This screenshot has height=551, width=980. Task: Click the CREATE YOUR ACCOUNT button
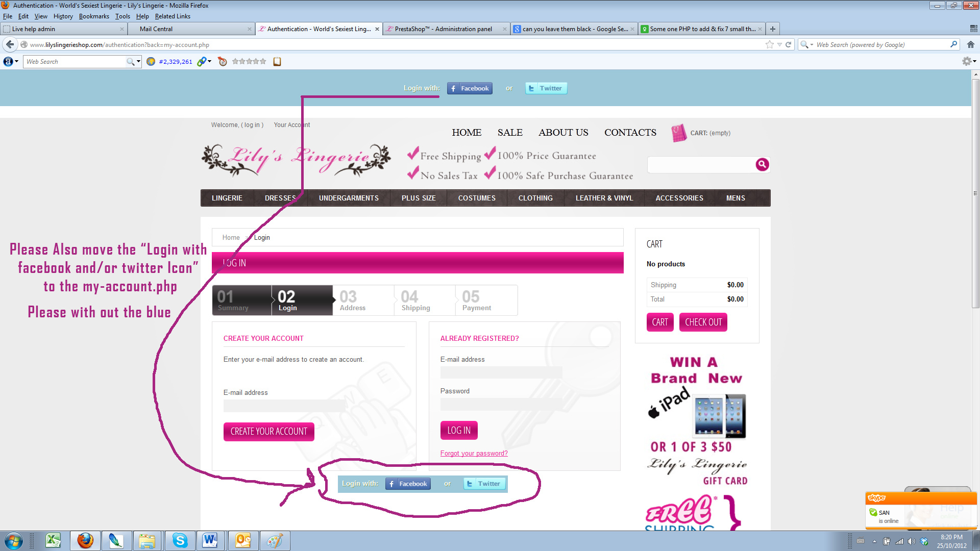tap(268, 432)
